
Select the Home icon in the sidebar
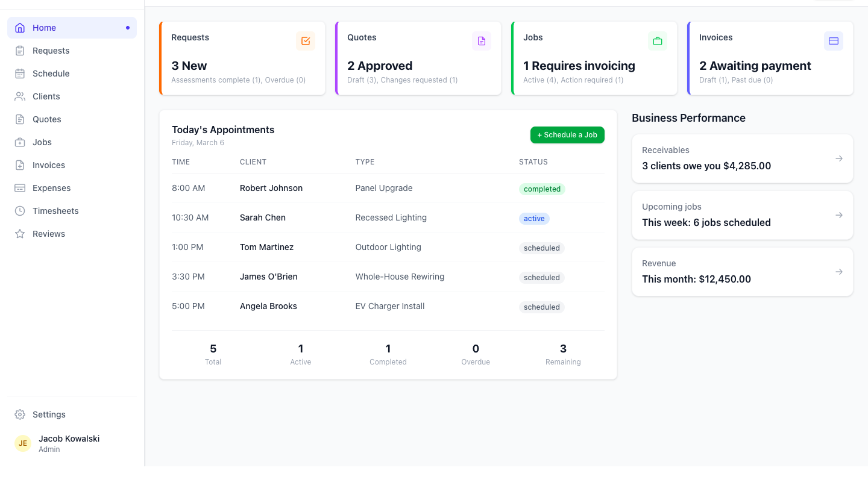pos(20,27)
